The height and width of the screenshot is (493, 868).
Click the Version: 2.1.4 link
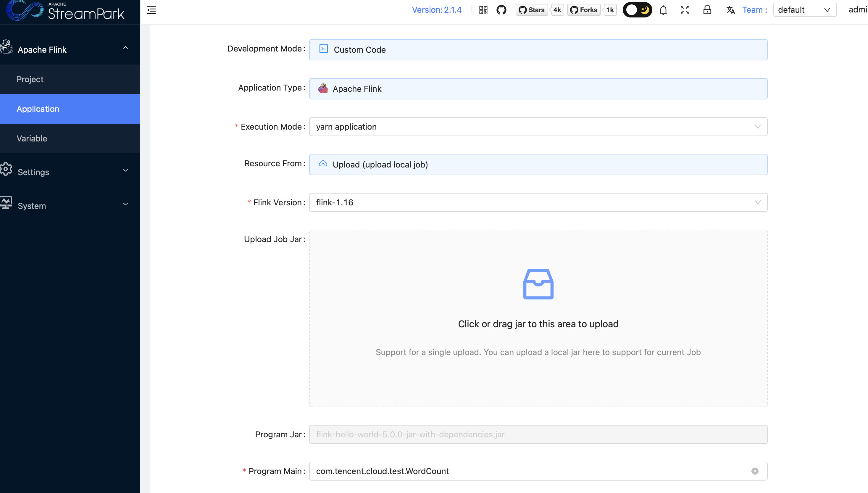coord(437,10)
